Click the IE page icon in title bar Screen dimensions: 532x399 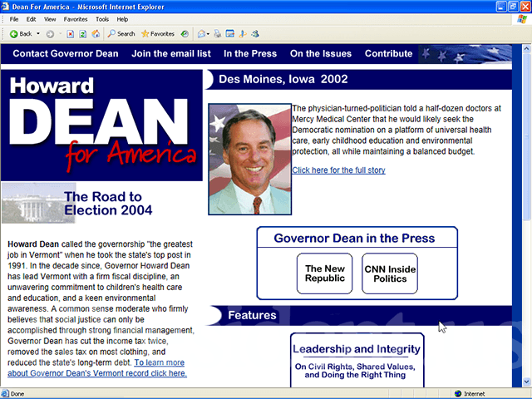(x=5, y=7)
